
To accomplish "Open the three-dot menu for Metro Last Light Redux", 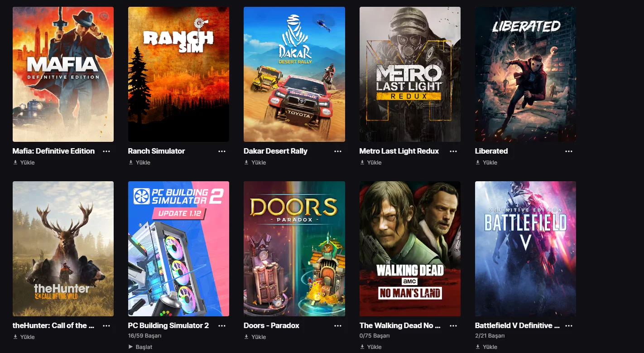I will coord(453,151).
